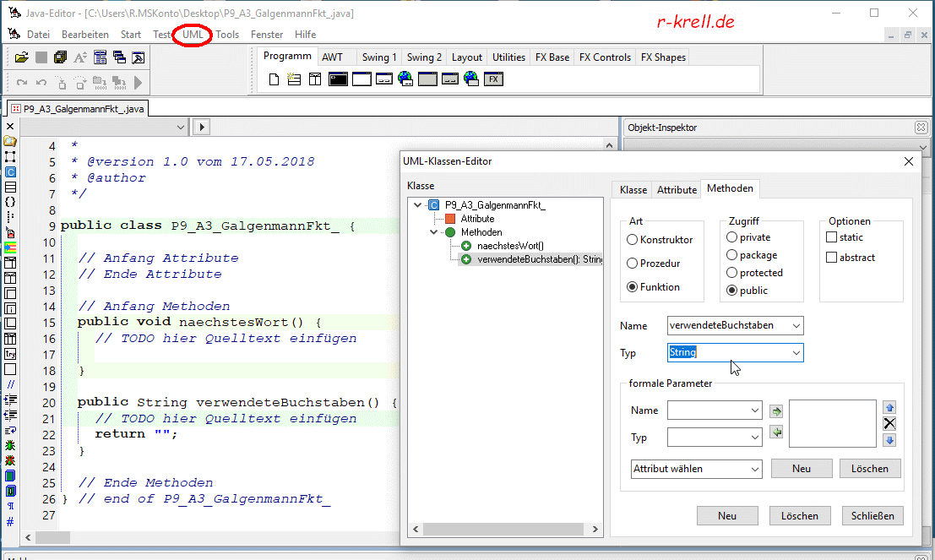Collapse the Methoden tree node

(x=434, y=232)
